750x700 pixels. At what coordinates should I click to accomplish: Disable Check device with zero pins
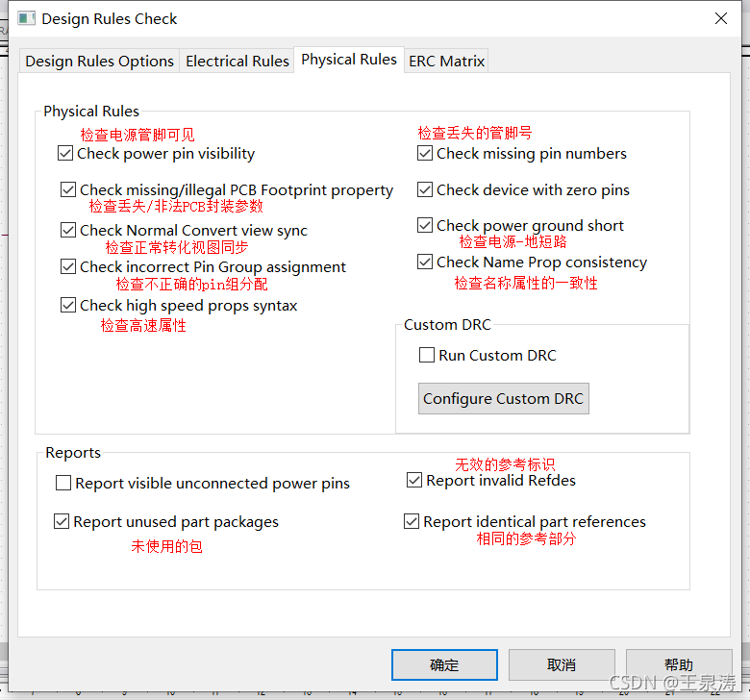coord(425,189)
